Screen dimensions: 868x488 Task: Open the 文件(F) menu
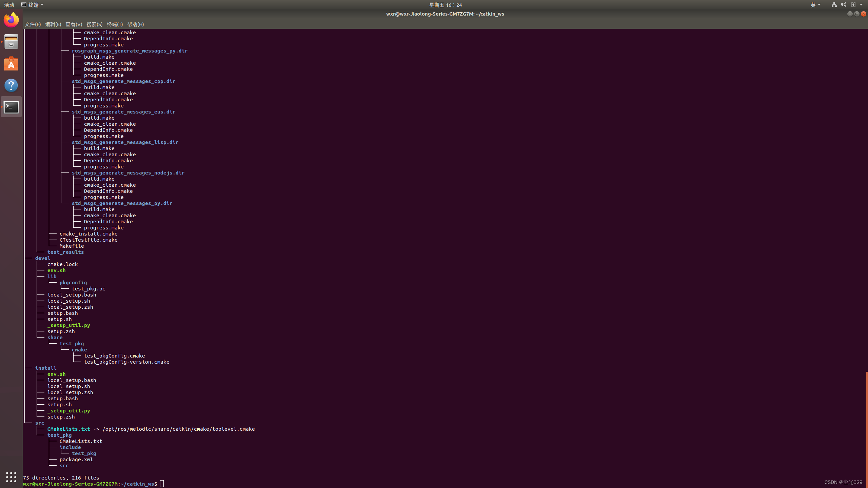[33, 24]
